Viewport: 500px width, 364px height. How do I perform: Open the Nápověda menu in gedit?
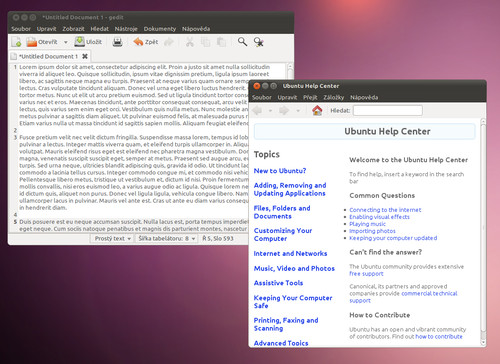click(x=196, y=29)
